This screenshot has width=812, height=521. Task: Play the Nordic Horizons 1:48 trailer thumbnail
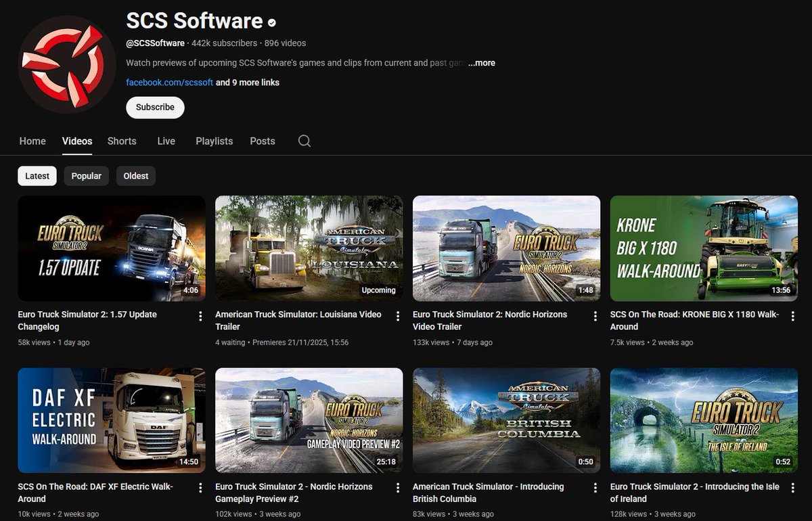pyautogui.click(x=507, y=248)
